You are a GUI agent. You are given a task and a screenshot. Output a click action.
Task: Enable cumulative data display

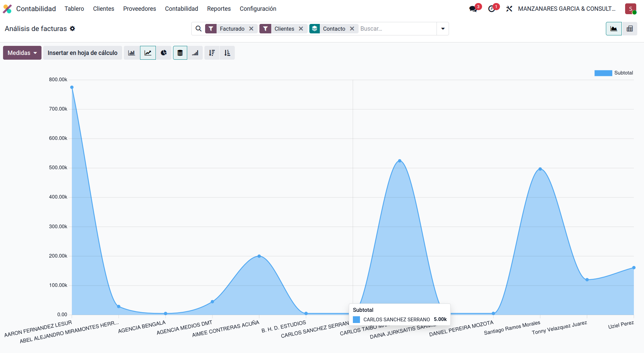195,53
